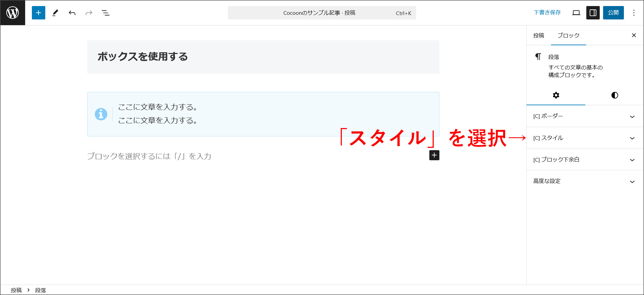
Task: Click the 下書き保存 link
Action: tap(547, 13)
